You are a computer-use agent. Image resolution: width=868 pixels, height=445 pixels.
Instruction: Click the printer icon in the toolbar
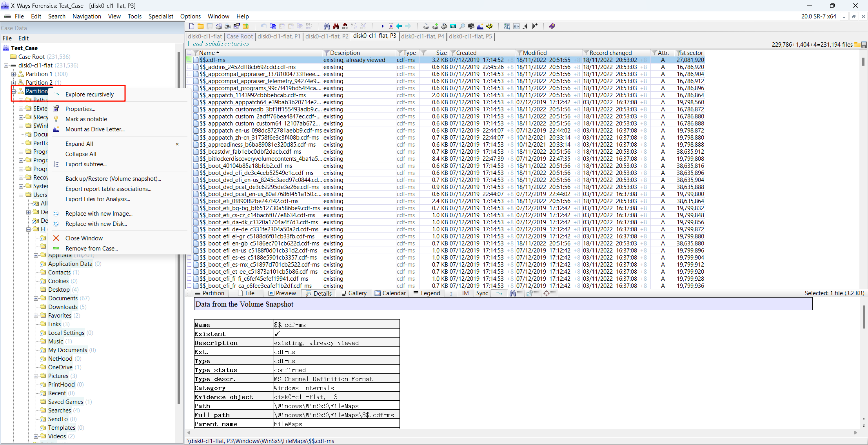pos(227,26)
